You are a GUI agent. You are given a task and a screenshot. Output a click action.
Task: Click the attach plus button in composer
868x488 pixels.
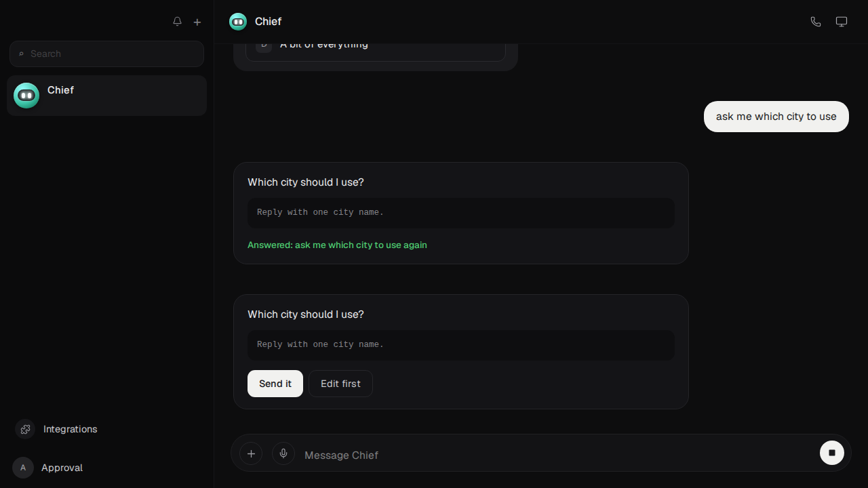pos(251,453)
